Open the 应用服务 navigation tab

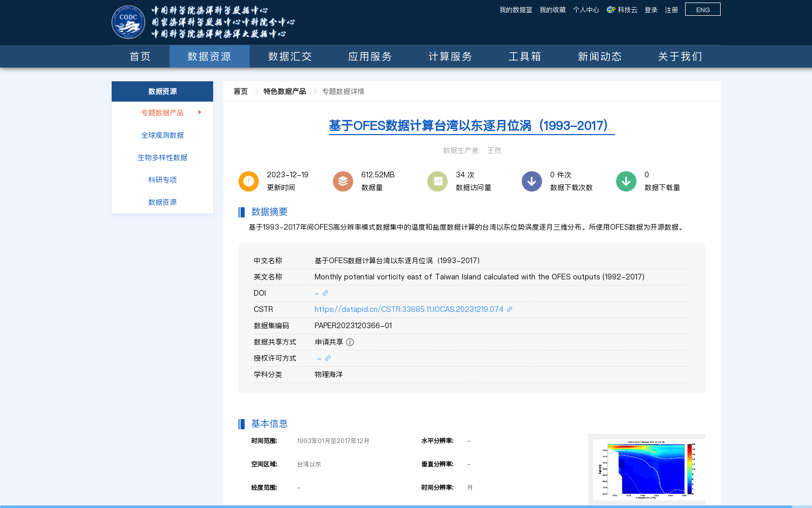370,56
